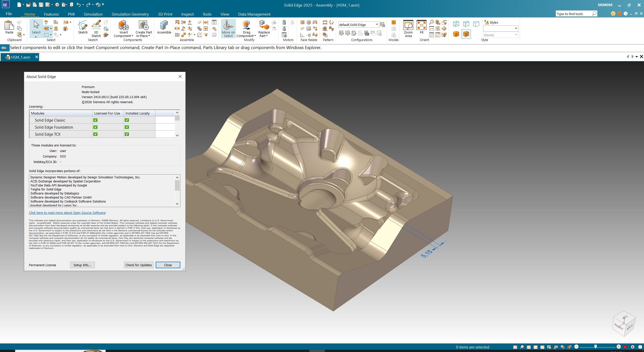This screenshot has height=352, width=644.
Task: Toggle Licensed For Use checkbox for Solid Edge TCX
Action: (x=95, y=134)
